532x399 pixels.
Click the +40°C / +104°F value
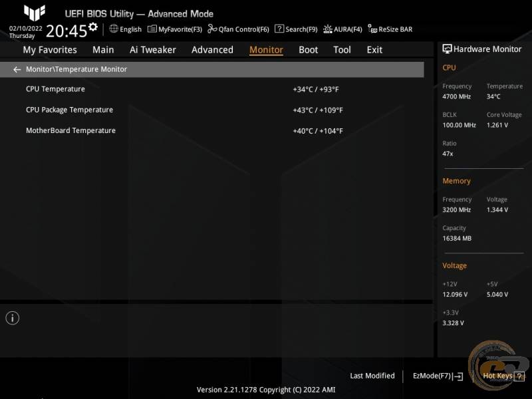click(318, 131)
